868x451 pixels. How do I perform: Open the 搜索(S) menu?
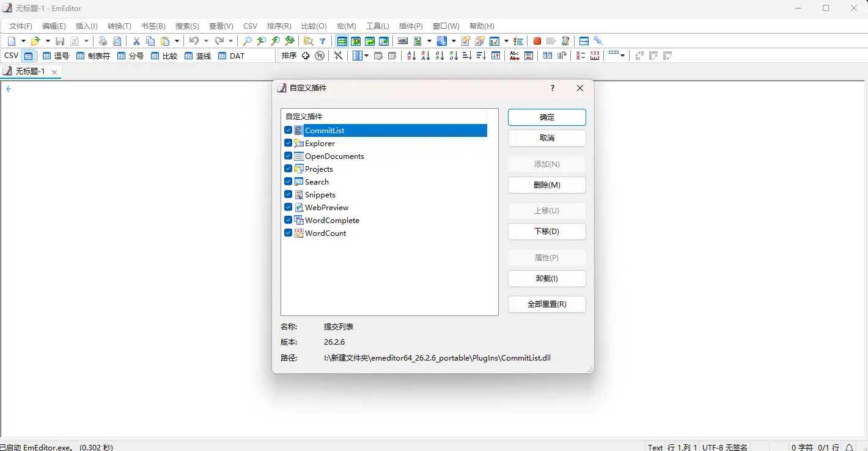pyautogui.click(x=187, y=26)
